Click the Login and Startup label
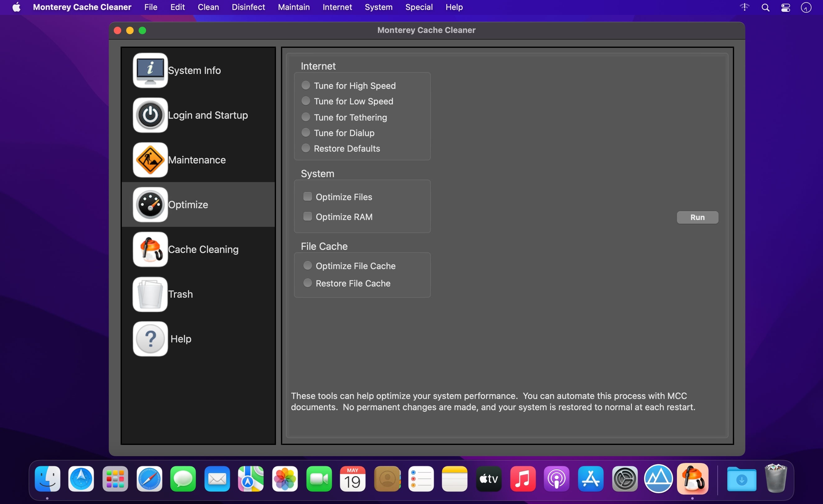Viewport: 823px width, 504px height. [x=208, y=115]
